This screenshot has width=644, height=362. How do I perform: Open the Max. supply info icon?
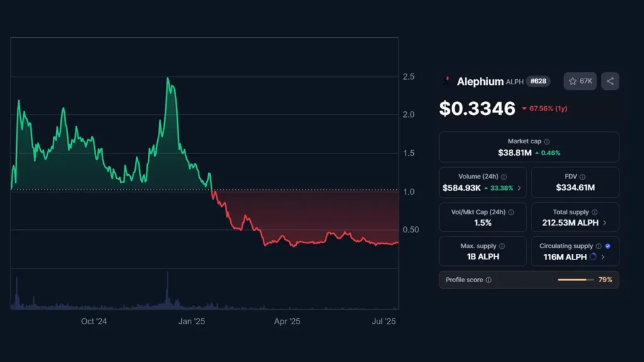[502, 246]
